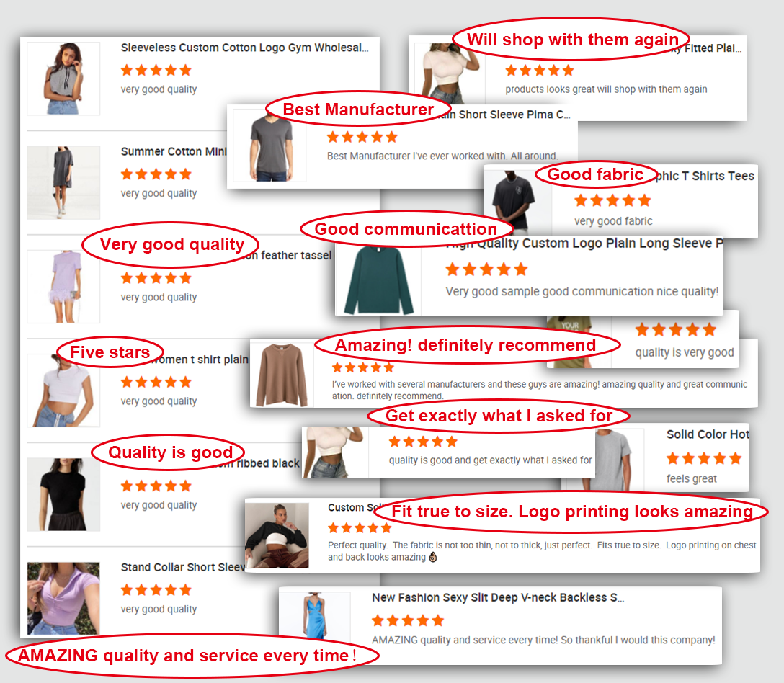Click the Best Manufacturer red oval label
The height and width of the screenshot is (683, 784).
tap(358, 109)
